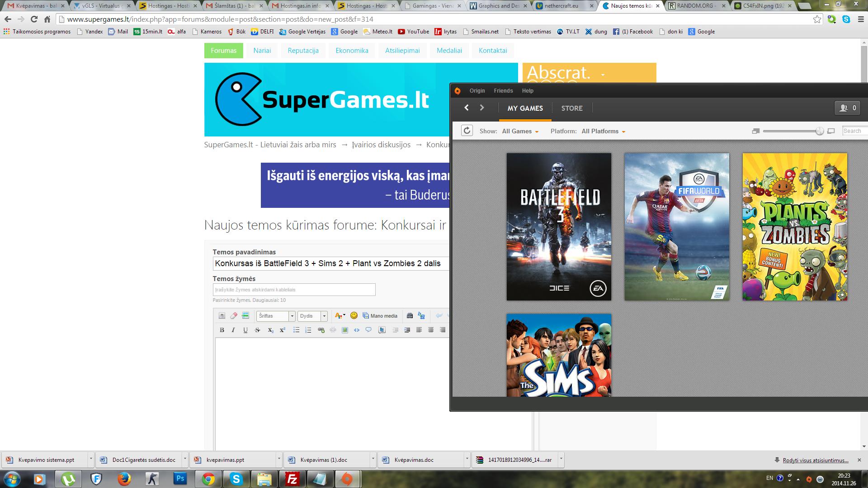Click the binoculars find icon in editor
The width and height of the screenshot is (868, 488).
coord(410,315)
